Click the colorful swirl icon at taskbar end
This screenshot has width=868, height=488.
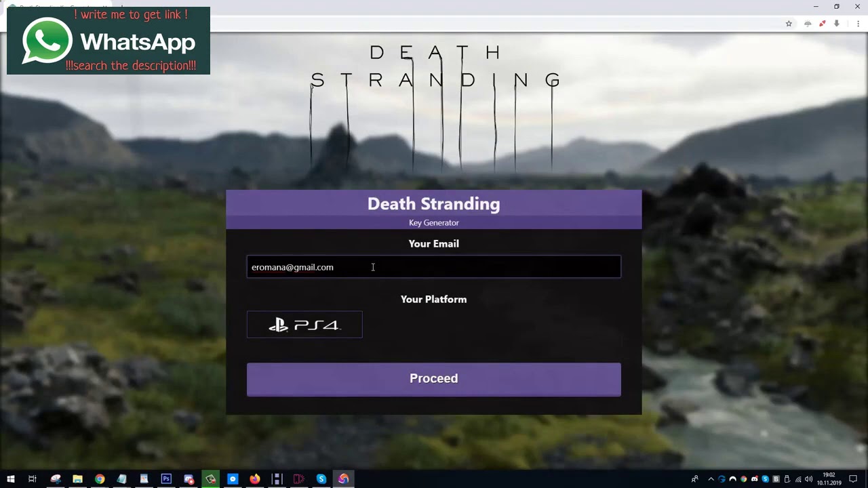click(344, 479)
